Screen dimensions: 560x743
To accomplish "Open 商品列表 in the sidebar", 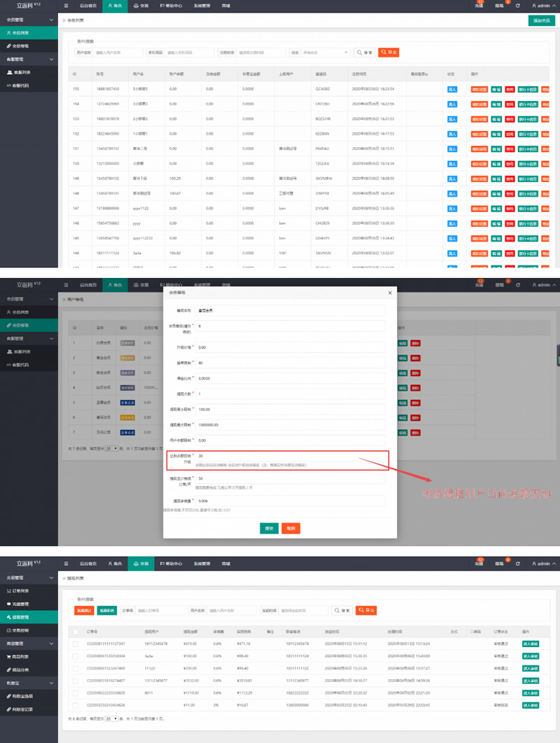I will (x=20, y=656).
